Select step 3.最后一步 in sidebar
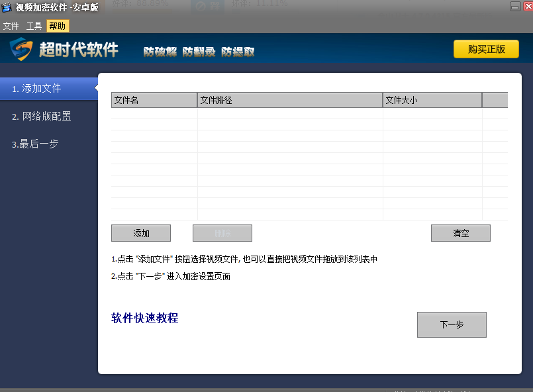The width and height of the screenshot is (533, 392). pyautogui.click(x=35, y=144)
